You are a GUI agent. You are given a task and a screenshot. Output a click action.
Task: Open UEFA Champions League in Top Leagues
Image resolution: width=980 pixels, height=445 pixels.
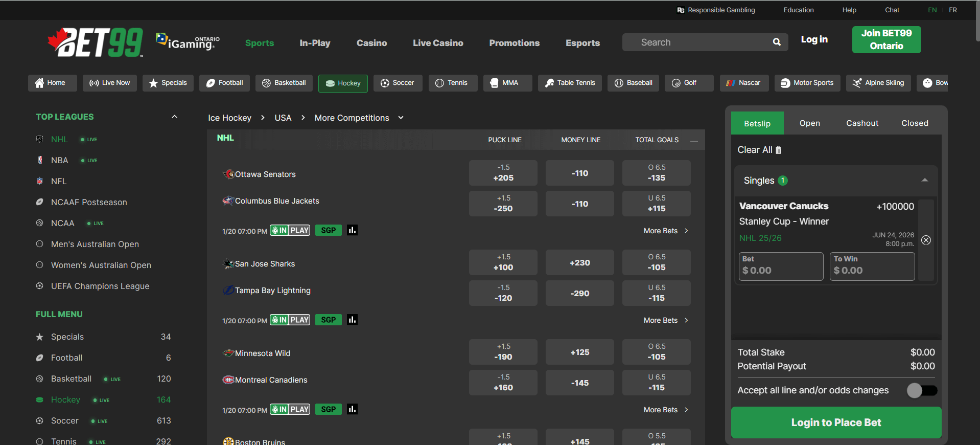[100, 286]
